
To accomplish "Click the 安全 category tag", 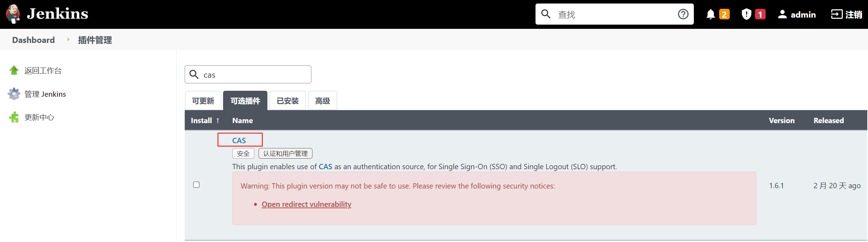I will click(x=243, y=153).
